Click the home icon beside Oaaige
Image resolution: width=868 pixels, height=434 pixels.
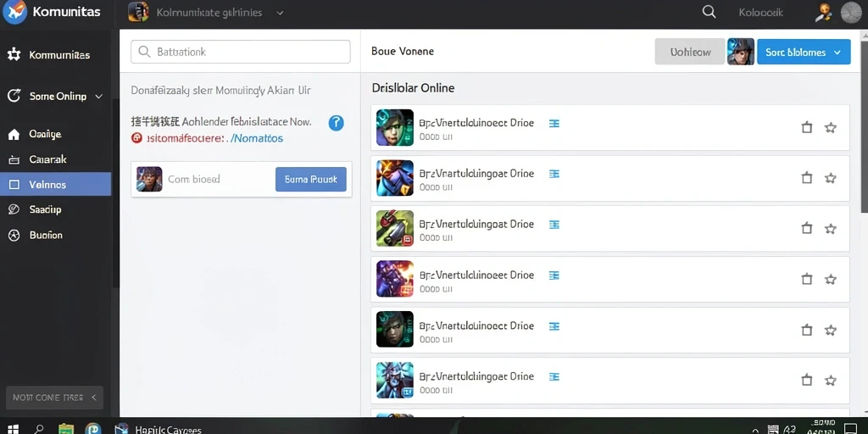point(14,134)
